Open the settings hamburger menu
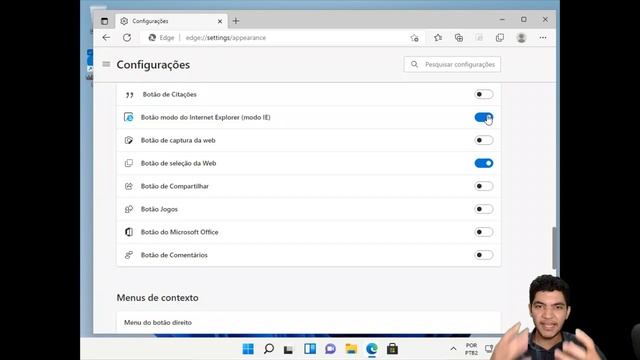The height and width of the screenshot is (360, 640). pyautogui.click(x=106, y=64)
